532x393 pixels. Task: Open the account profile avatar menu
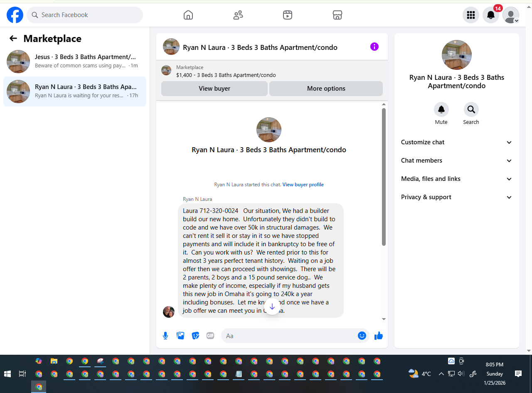pyautogui.click(x=511, y=15)
